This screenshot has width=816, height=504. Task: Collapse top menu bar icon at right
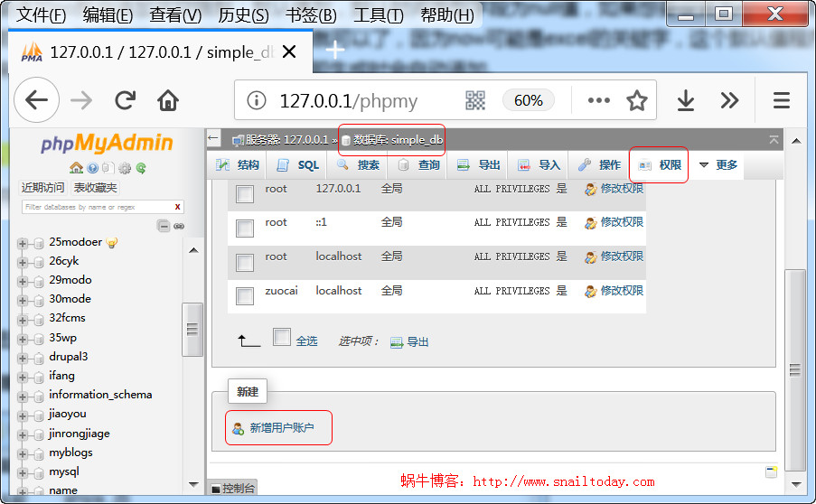click(x=774, y=139)
